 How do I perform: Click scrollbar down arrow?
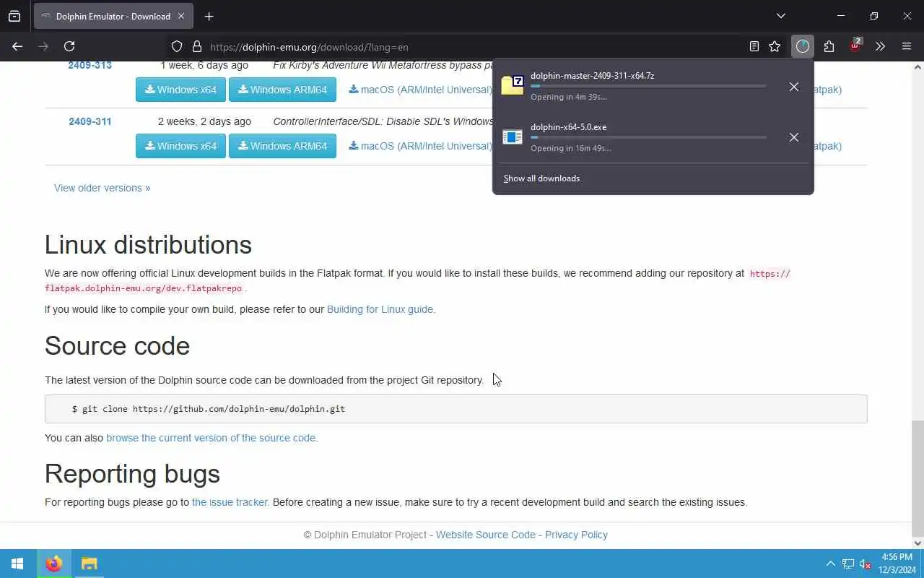click(x=918, y=543)
